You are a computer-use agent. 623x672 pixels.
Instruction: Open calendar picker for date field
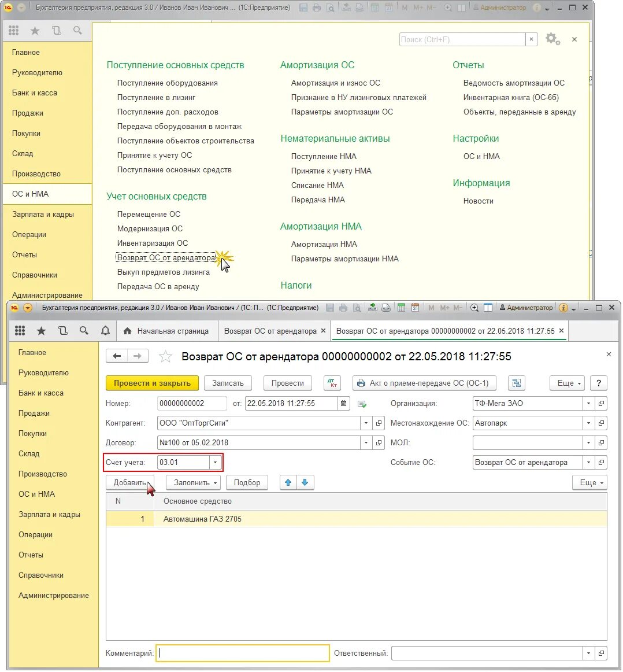tap(343, 403)
